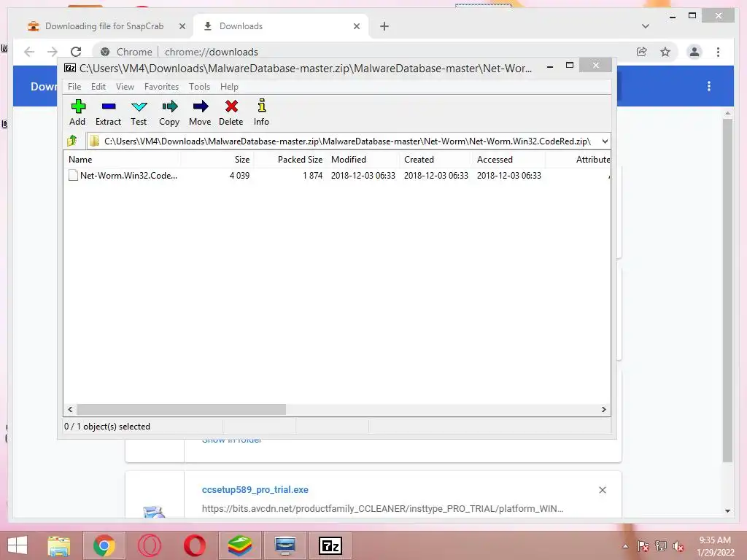
Task: Click Chrome's forward navigation arrow
Action: 53,52
